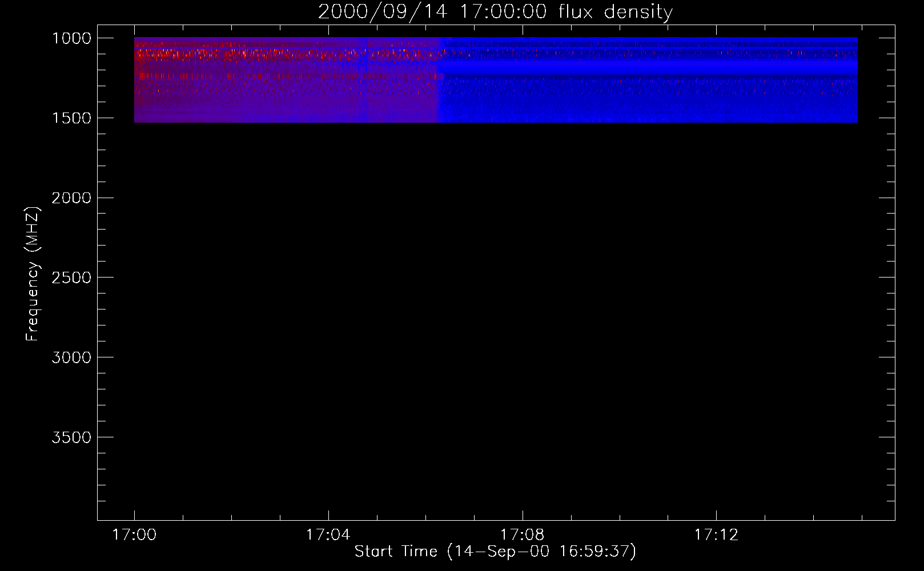Click the red burst region of the spectrogram
924x571 pixels.
(286, 80)
